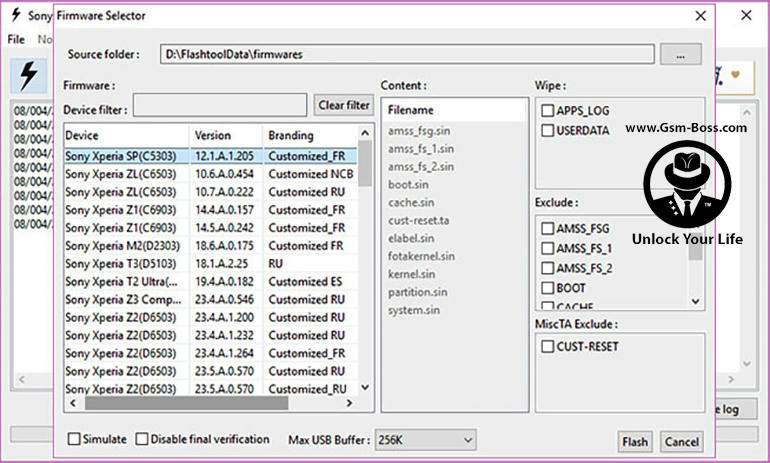Click the Device filter text box
The height and width of the screenshot is (463, 770).
pyautogui.click(x=220, y=105)
